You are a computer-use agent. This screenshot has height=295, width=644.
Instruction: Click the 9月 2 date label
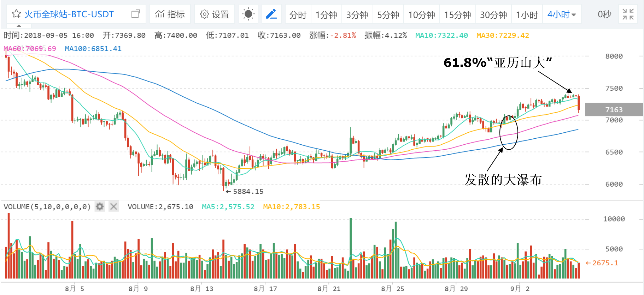pyautogui.click(x=520, y=289)
